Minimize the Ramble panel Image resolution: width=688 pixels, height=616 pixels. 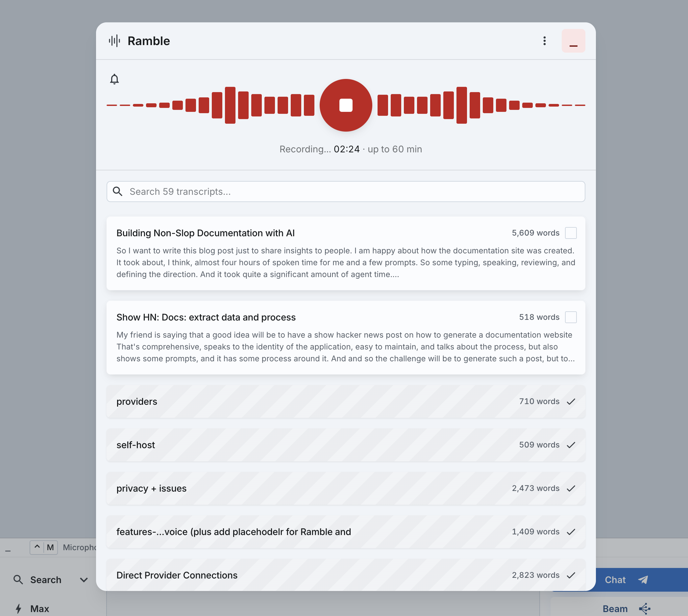(x=573, y=41)
